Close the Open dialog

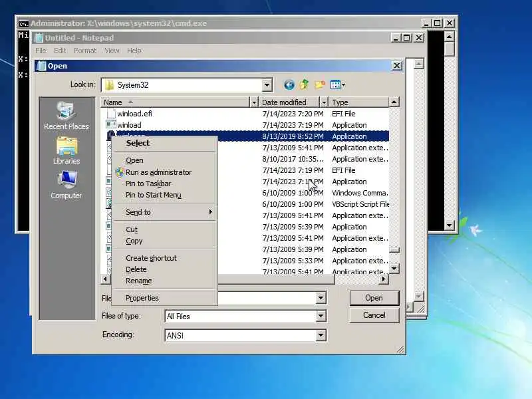coord(396,65)
